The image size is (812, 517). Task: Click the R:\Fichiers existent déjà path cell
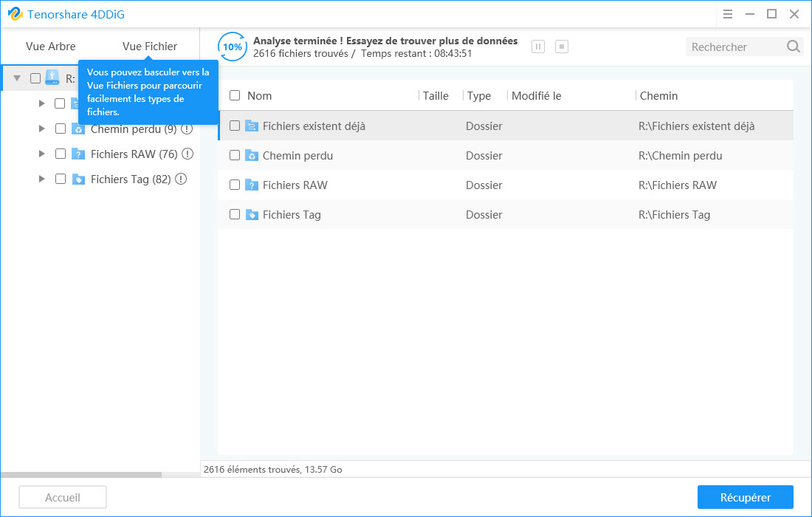click(x=696, y=126)
